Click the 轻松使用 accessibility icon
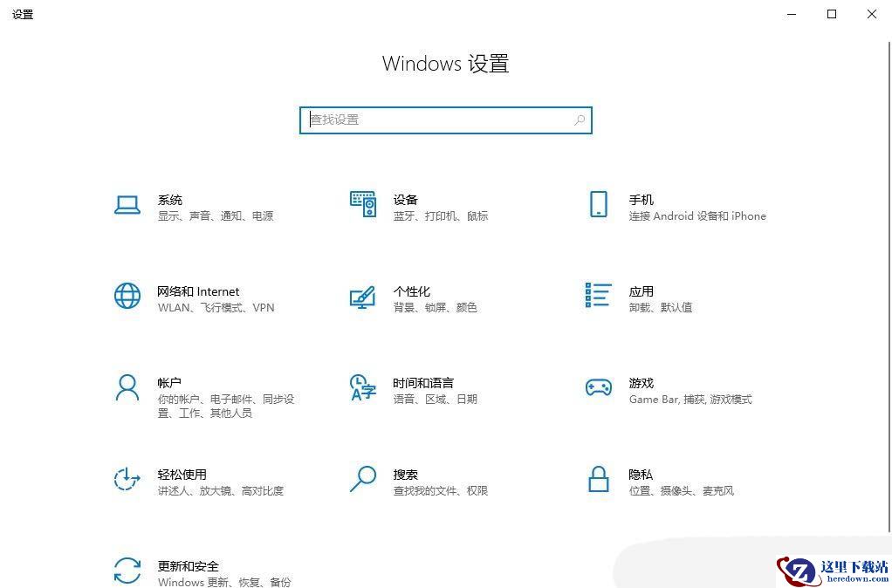This screenshot has height=588, width=892. tap(127, 479)
